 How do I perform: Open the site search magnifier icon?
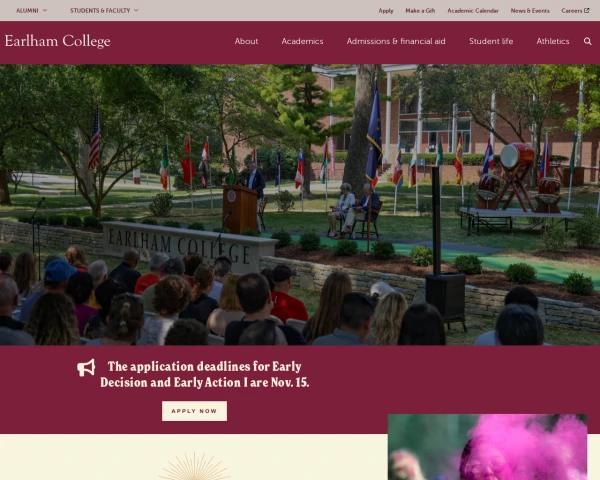(587, 41)
